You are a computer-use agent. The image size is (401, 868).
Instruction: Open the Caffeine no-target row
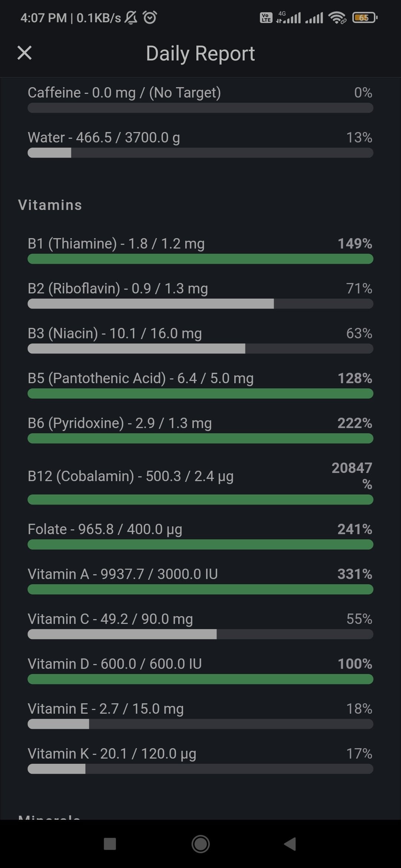[x=200, y=98]
